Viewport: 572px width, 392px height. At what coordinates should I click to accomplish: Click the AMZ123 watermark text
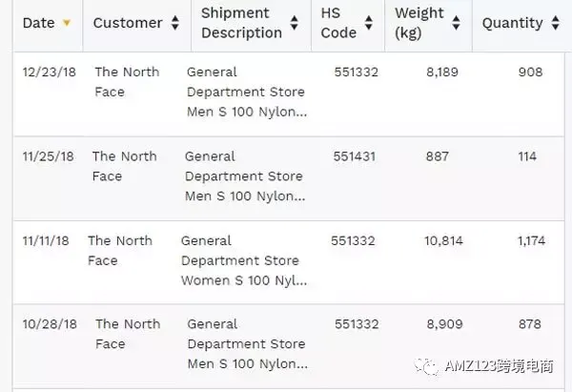point(499,366)
